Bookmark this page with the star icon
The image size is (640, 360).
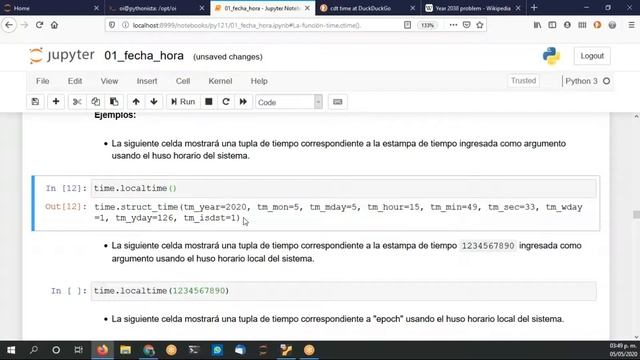pos(480,25)
